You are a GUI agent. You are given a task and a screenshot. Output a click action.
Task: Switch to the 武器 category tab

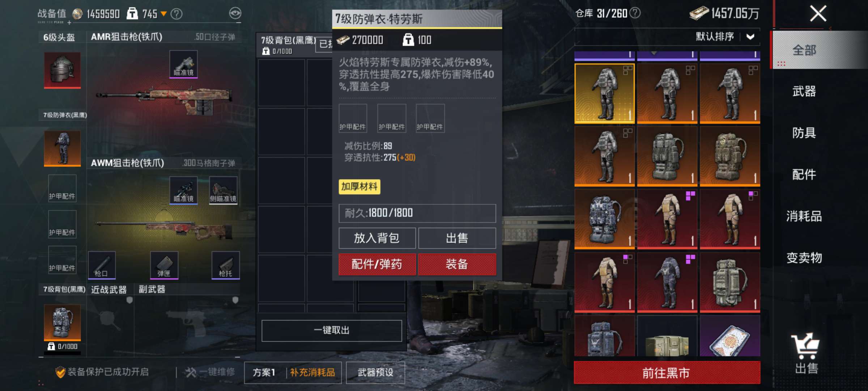tap(804, 91)
